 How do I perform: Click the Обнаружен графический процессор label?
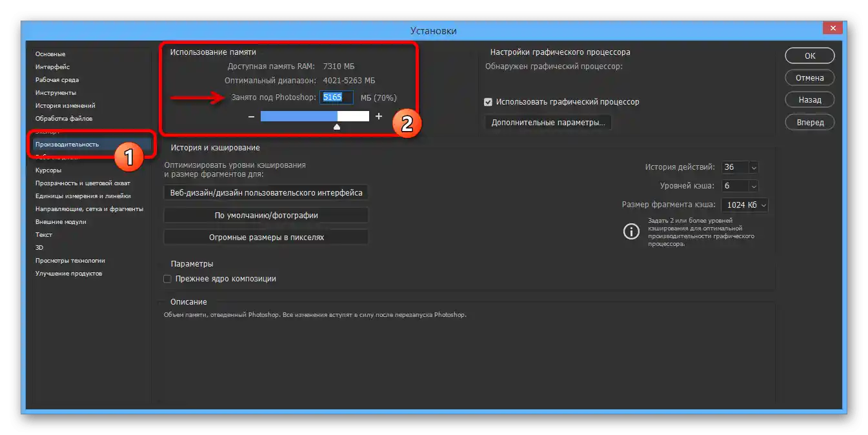point(554,66)
